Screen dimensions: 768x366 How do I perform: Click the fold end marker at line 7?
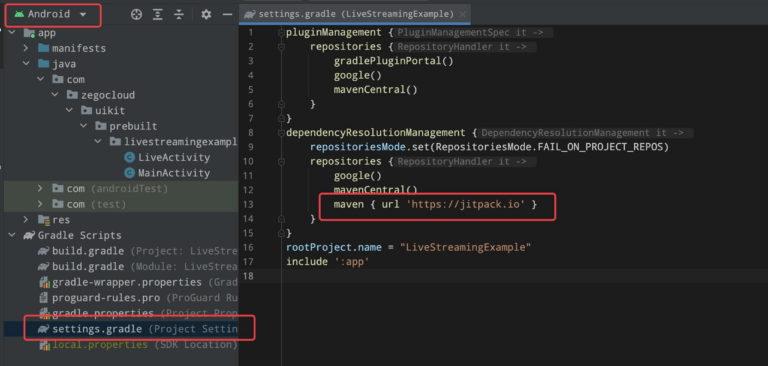pos(281,119)
